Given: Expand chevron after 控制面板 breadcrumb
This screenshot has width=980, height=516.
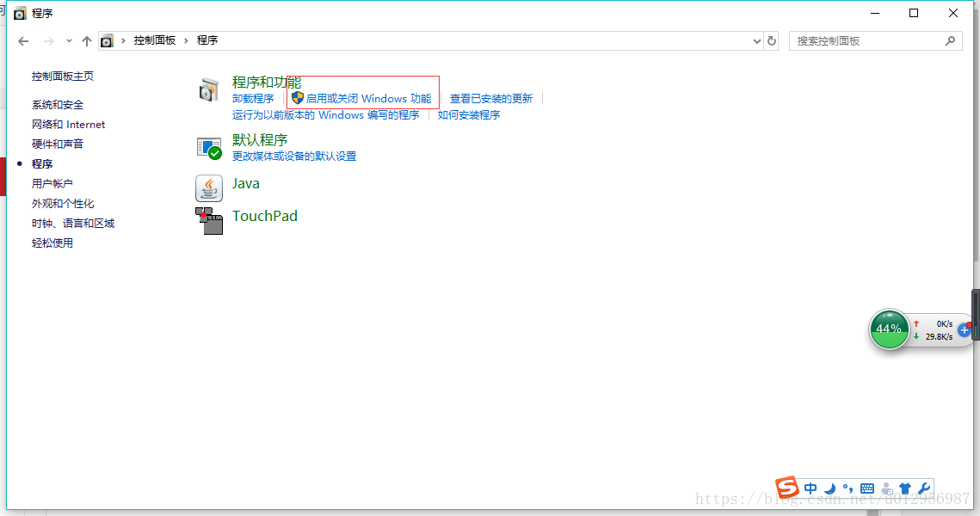Looking at the screenshot, I should pos(186,40).
